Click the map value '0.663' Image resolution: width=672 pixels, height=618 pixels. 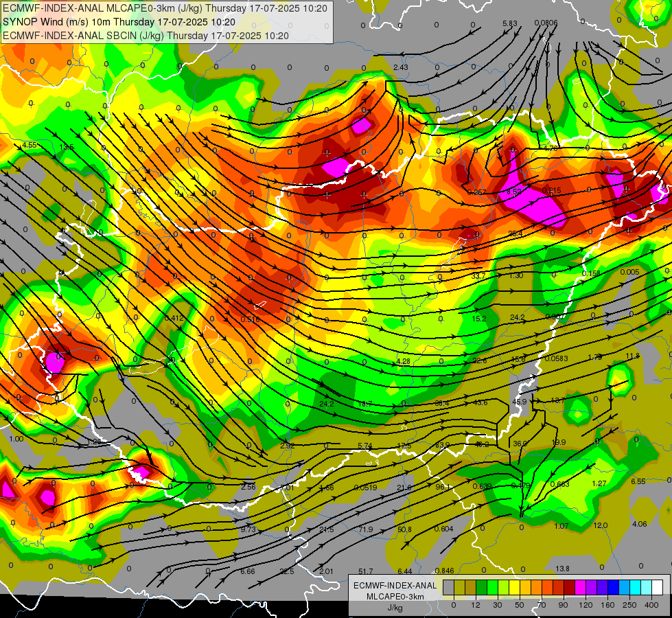tap(559, 485)
